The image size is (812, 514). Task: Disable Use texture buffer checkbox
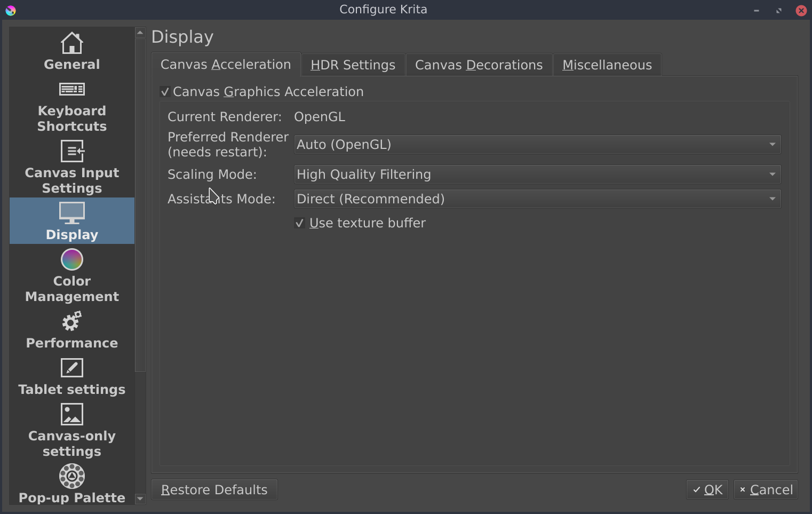click(x=300, y=223)
